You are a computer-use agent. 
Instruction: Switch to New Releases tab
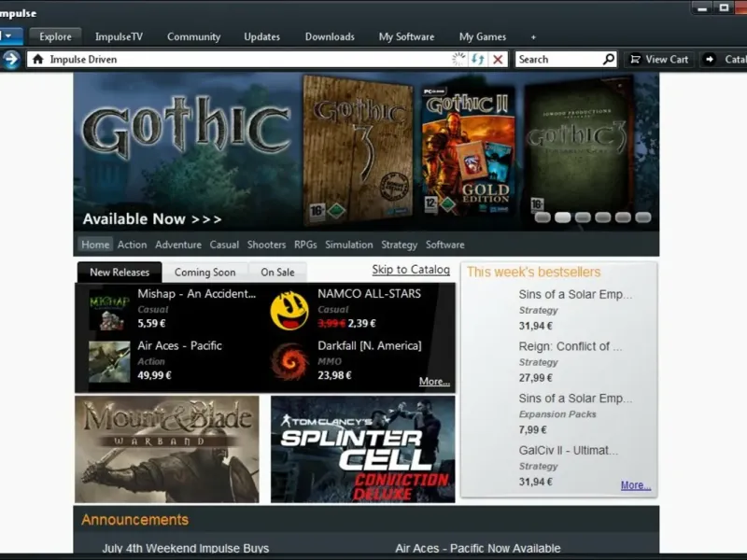pos(120,272)
